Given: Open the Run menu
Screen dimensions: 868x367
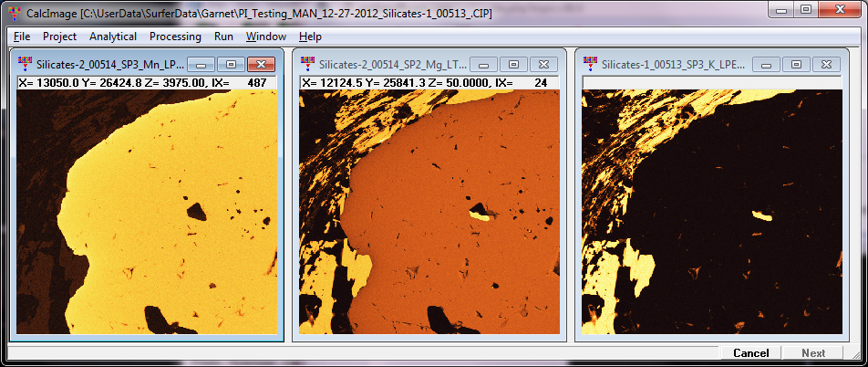Looking at the screenshot, I should (x=223, y=37).
